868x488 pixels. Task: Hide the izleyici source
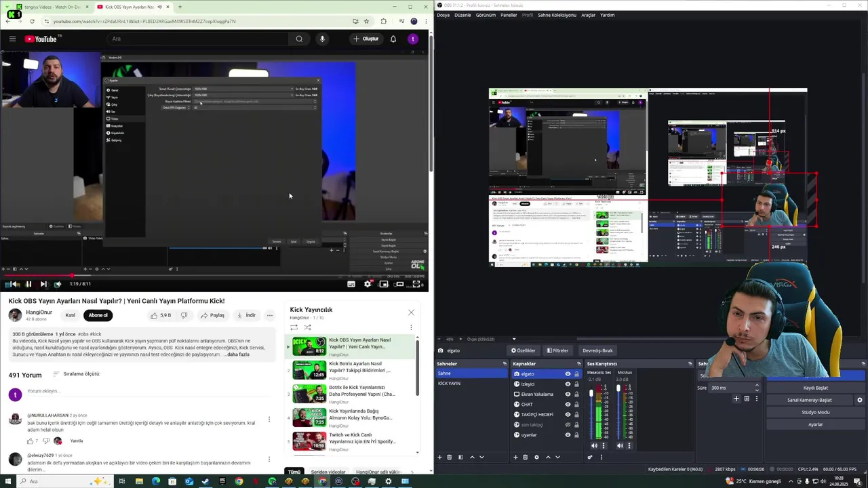coord(568,384)
